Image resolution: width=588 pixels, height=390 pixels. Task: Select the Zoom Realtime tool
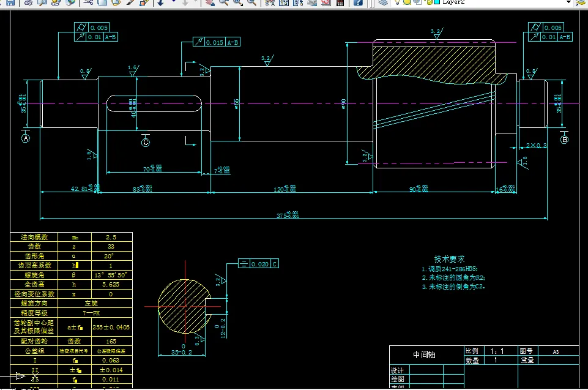pyautogui.click(x=224, y=2)
